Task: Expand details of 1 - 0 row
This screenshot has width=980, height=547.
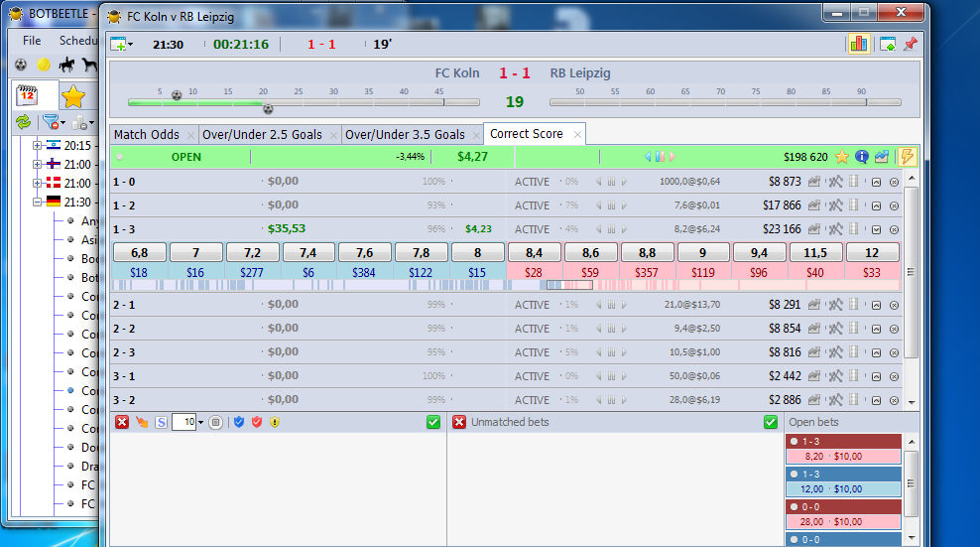Action: click(876, 182)
